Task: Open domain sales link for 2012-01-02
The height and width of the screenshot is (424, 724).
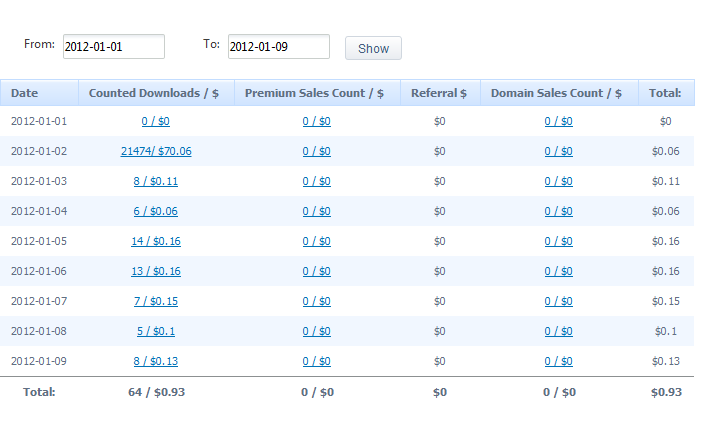Action: (x=559, y=151)
